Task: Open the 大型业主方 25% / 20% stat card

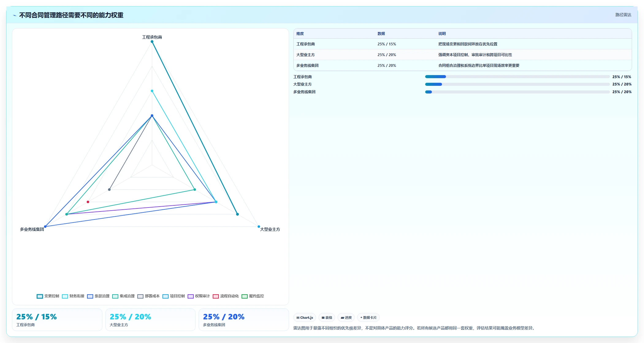Action: point(151,320)
